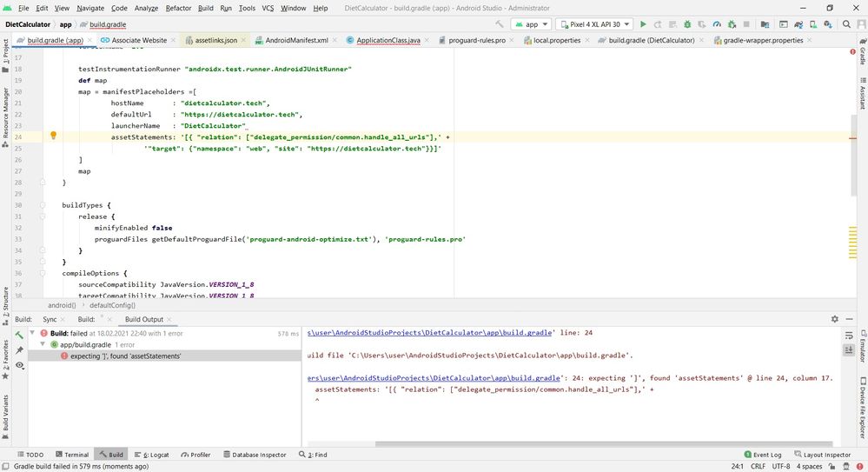The image size is (868, 472).
Task: Click the Make Project hammer icon
Action: click(x=500, y=24)
